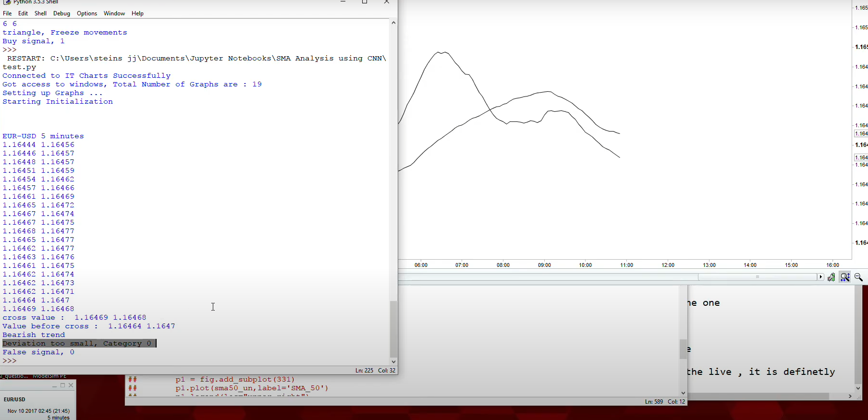Click the 'the live , it is definetly' text
This screenshot has height=420, width=868.
point(761,372)
